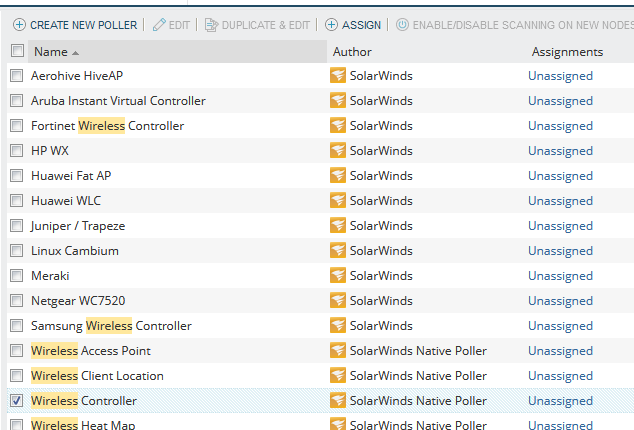Click SolarWinds icon in Fortinet Wireless Controller row
This screenshot has width=634, height=430.
pyautogui.click(x=338, y=126)
